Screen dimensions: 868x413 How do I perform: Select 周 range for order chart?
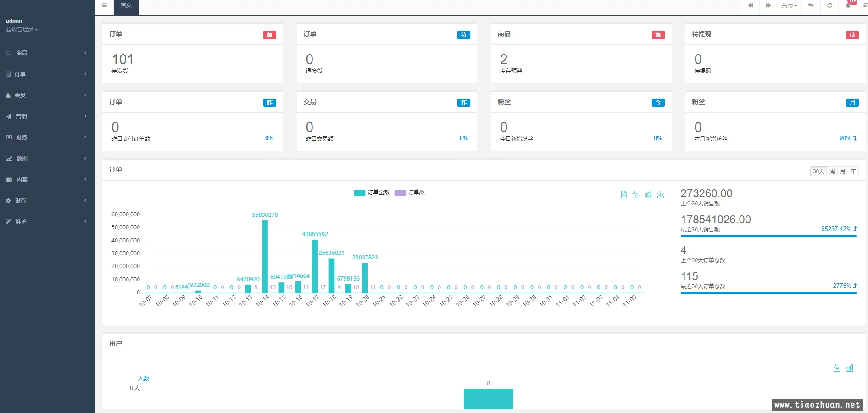832,171
